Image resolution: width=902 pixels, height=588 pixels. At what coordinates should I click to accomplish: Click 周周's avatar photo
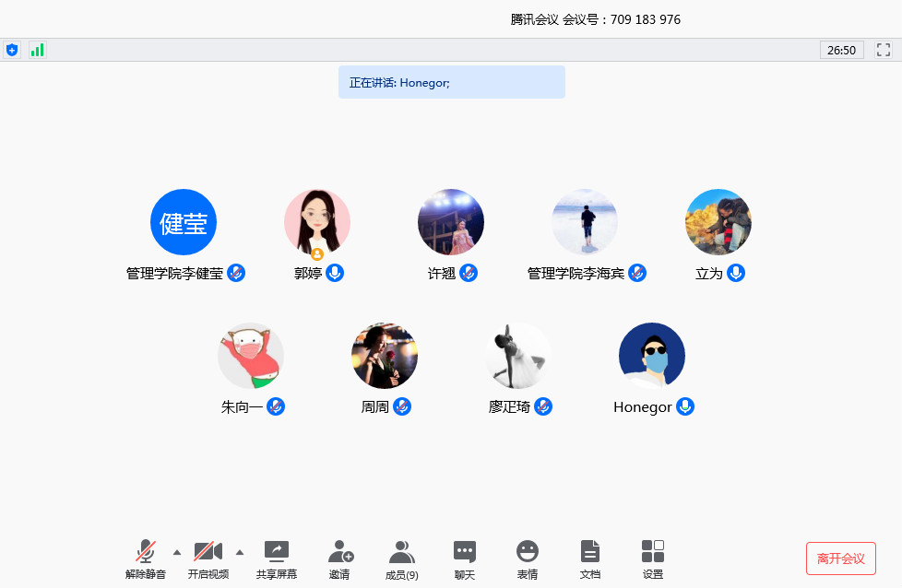[x=385, y=356]
